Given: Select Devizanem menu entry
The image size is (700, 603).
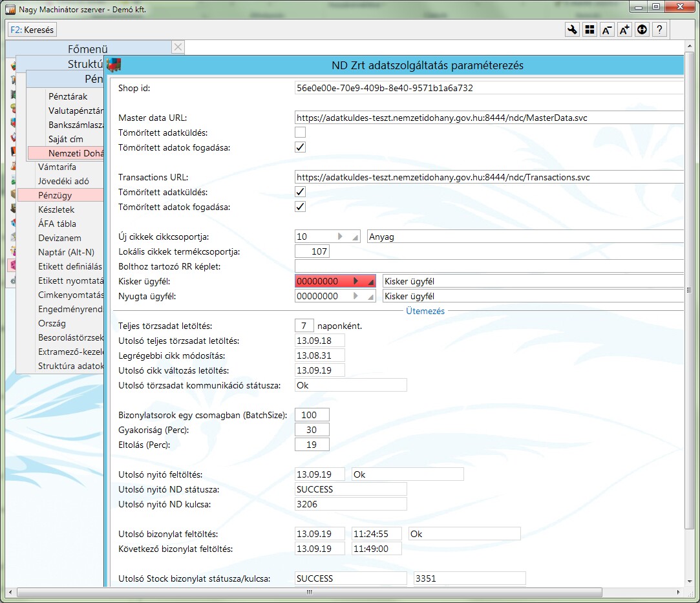Looking at the screenshot, I should (x=60, y=238).
